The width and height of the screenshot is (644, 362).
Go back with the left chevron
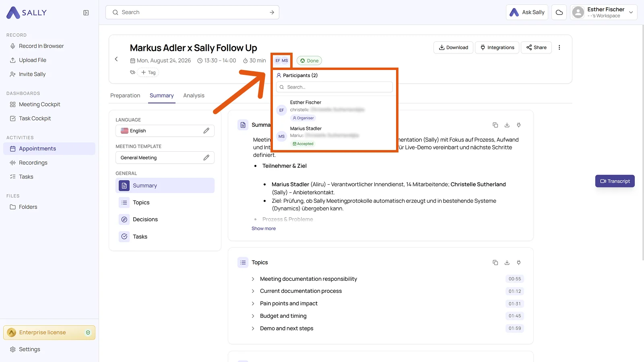[x=116, y=59]
